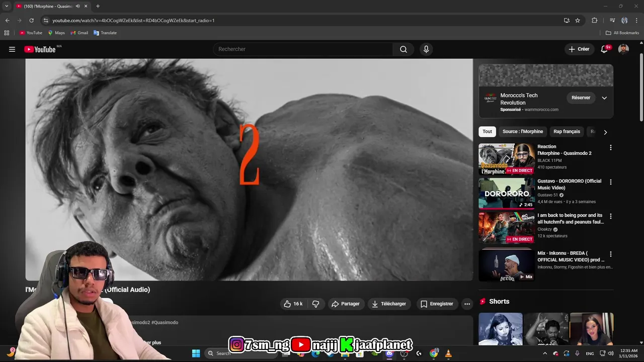Open the Chrome profile avatar
Image resolution: width=644 pixels, height=362 pixels.
[x=624, y=21]
